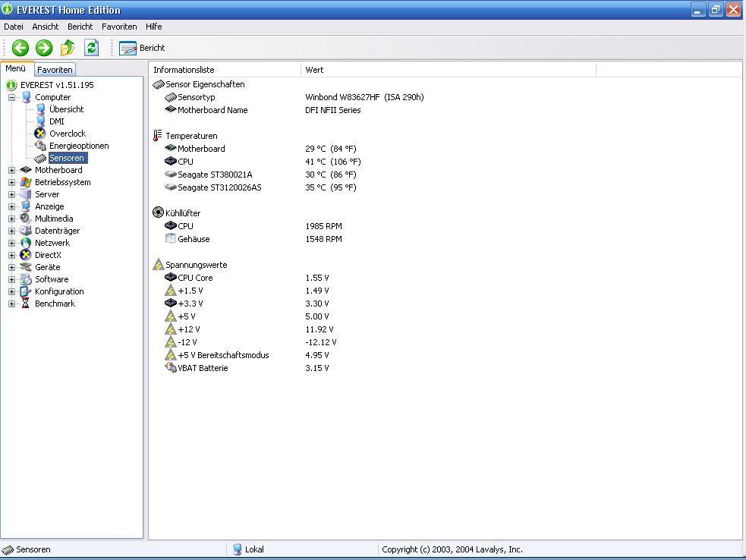
Task: Click the Informationsliste column header
Action: coord(225,70)
